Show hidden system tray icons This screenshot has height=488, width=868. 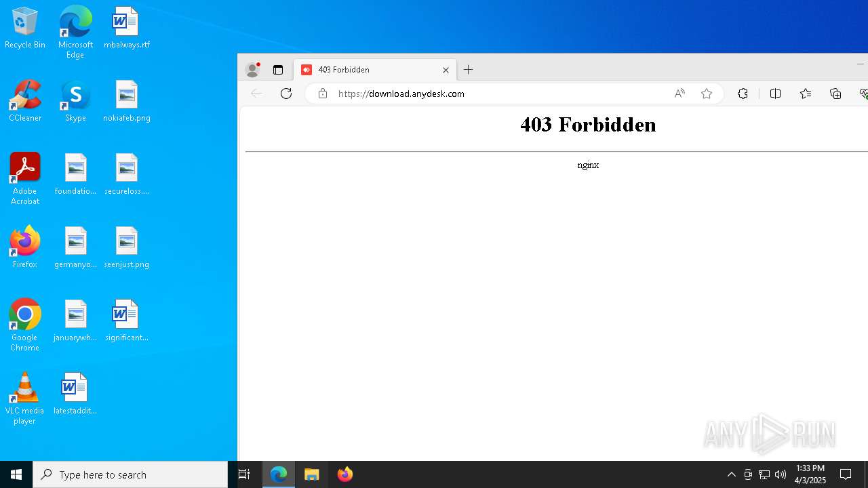point(731,474)
